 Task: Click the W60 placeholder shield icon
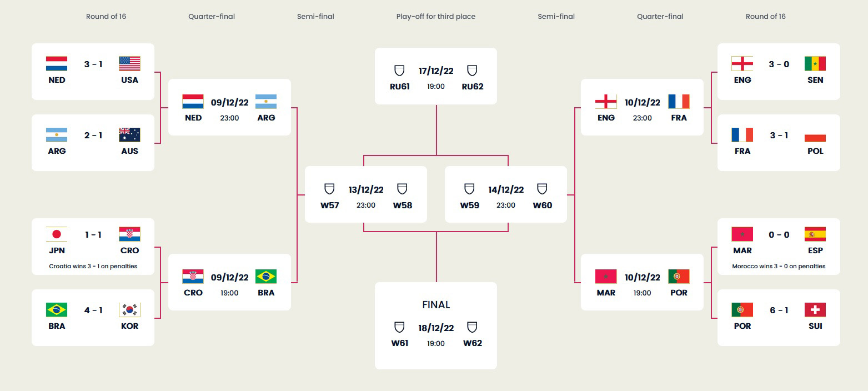tap(542, 189)
